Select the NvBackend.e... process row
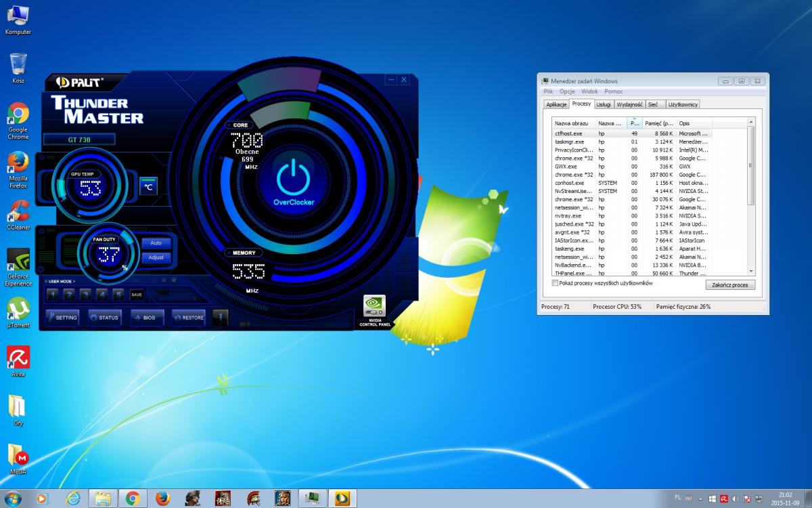812x508 pixels. click(632, 265)
